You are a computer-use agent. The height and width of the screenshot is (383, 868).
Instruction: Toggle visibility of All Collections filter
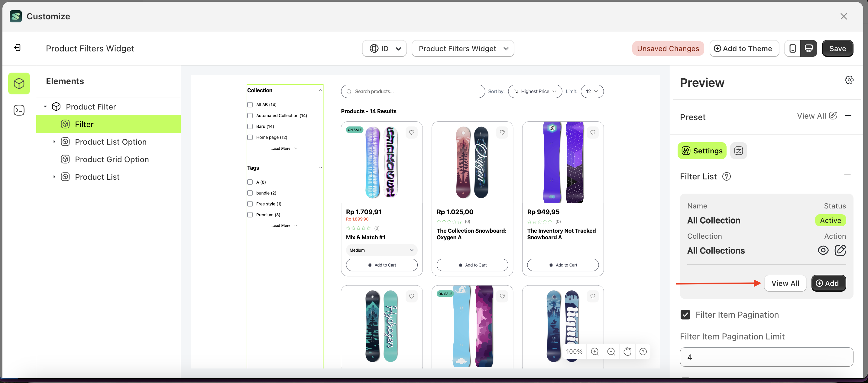pyautogui.click(x=823, y=250)
